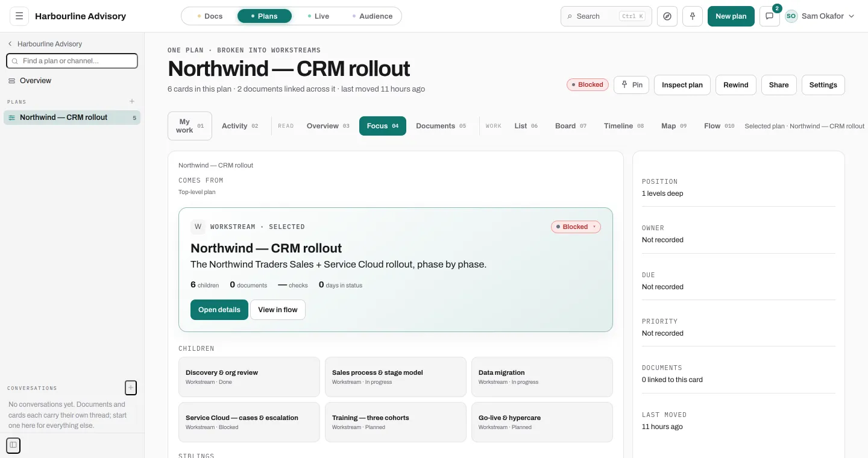Viewport: 868px width, 458px height.
Task: Add a new plan with plus icon
Action: (x=132, y=102)
